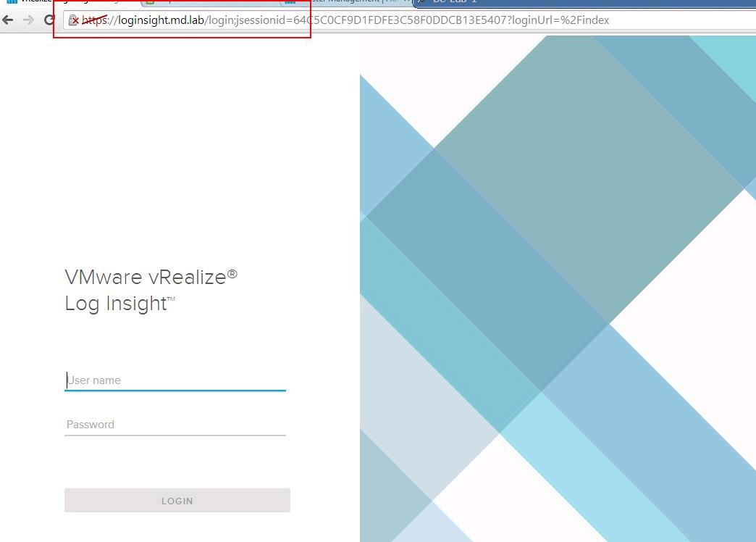Click the blue geometric background image
Screen dimensions: 756x542
pos(558,290)
